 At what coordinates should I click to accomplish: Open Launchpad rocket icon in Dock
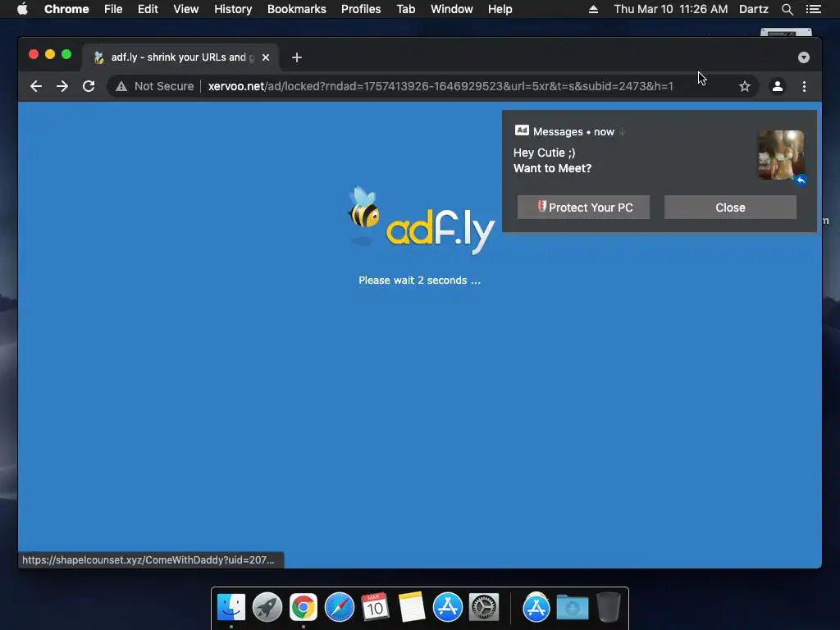click(x=267, y=608)
